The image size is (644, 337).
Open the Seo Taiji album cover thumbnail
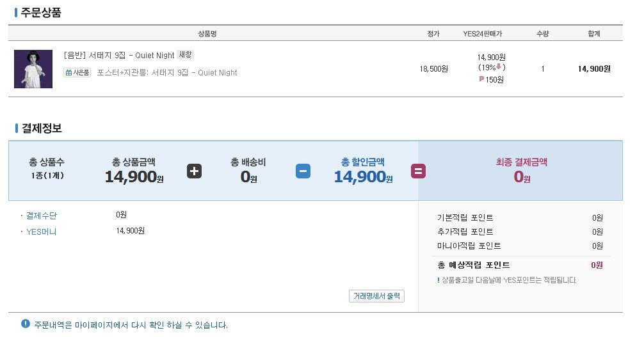(x=33, y=69)
